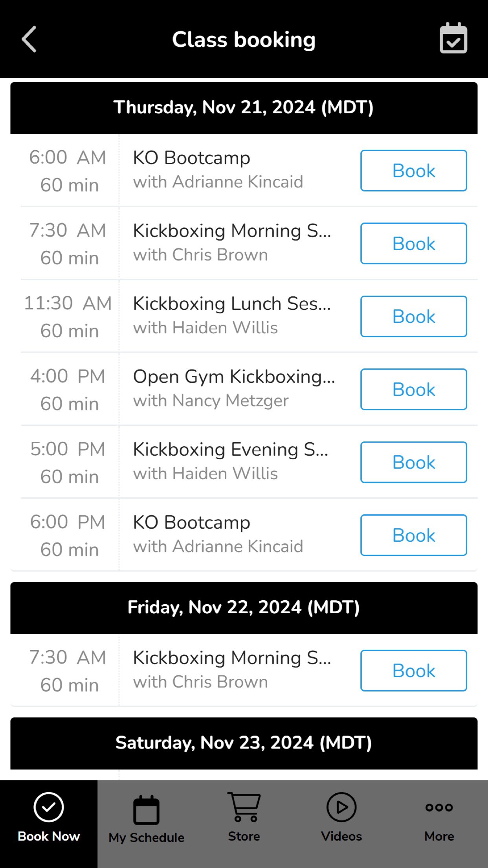Open the Open Gym Kickboxing class title

[234, 377]
